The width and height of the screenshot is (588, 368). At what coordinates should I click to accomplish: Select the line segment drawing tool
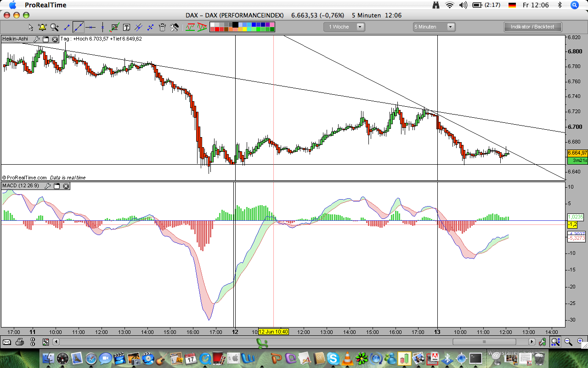(67, 27)
